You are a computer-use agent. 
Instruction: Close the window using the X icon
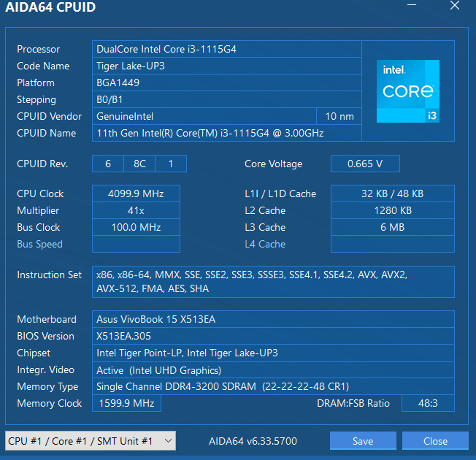tap(454, 5)
